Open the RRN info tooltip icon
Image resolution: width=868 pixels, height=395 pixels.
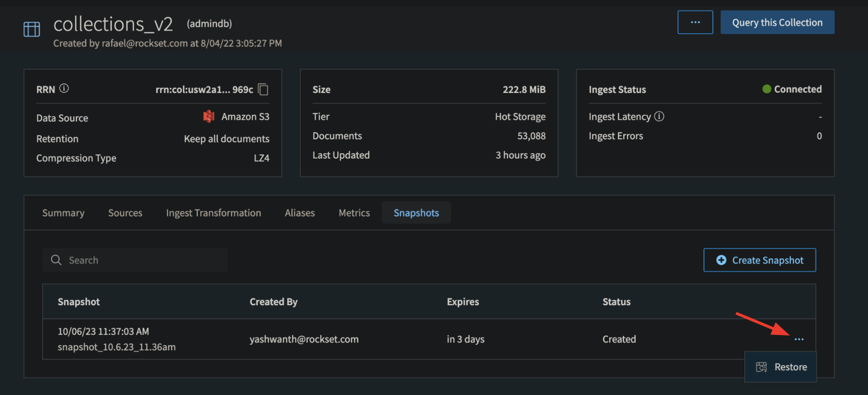(64, 88)
